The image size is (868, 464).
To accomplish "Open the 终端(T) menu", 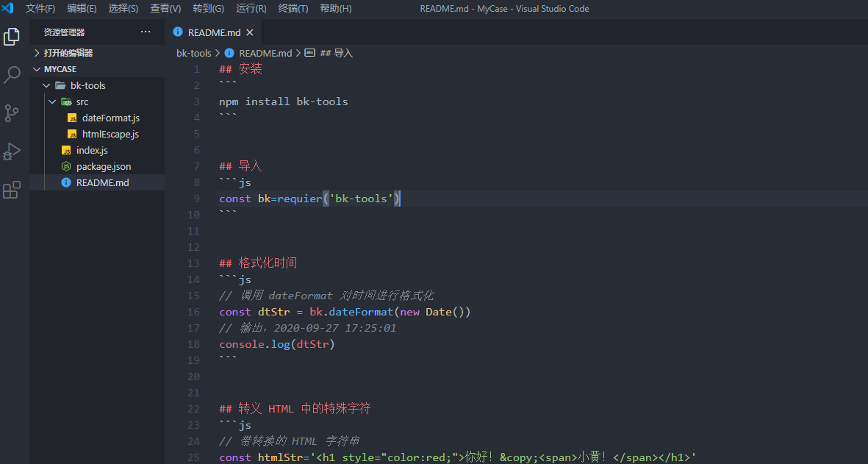I will coord(293,8).
